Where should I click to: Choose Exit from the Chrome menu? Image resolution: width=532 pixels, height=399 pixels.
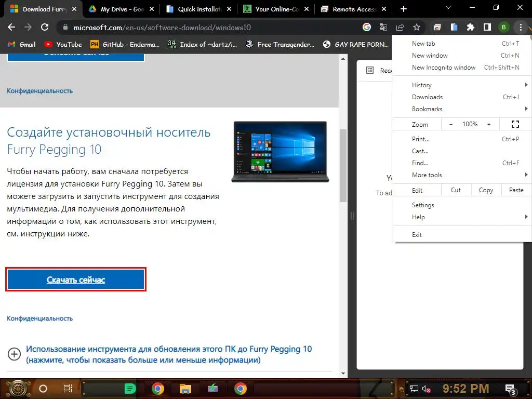point(462,235)
